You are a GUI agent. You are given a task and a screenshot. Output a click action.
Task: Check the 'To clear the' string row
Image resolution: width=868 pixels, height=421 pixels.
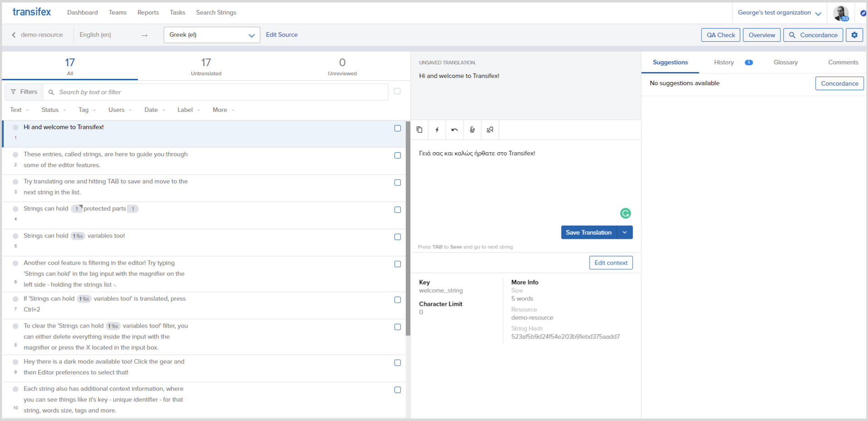click(x=398, y=327)
